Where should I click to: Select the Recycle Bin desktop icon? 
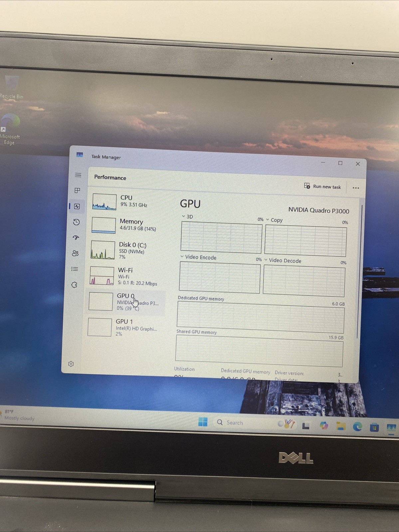click(12, 87)
